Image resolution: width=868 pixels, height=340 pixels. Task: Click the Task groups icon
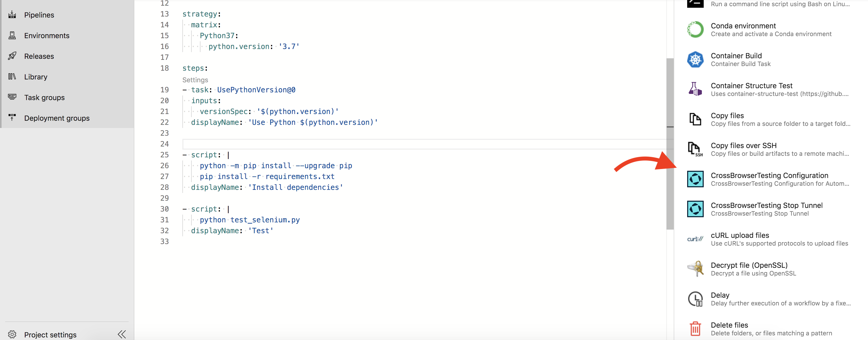[12, 97]
